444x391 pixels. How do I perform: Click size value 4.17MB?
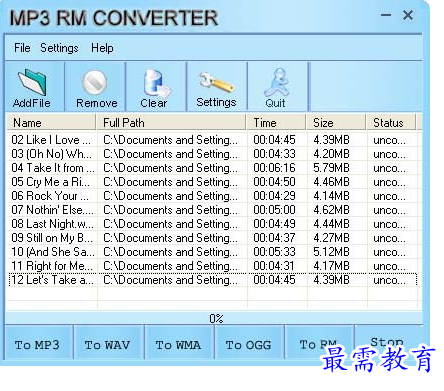coord(331,266)
